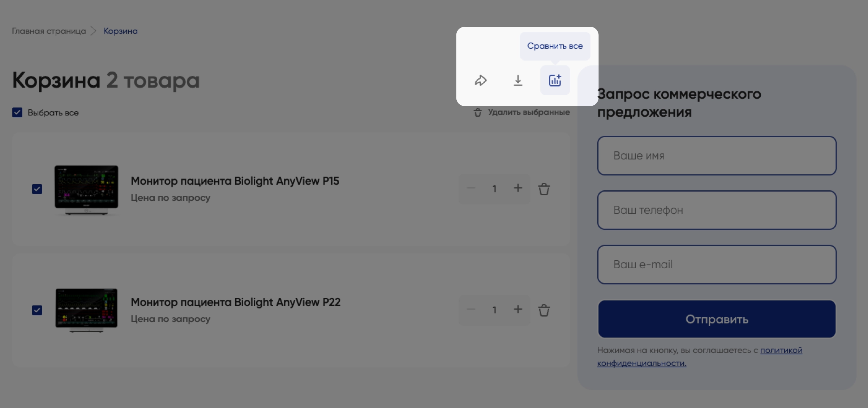
Task: Go to 'Главная страница' breadcrumb
Action: point(49,31)
